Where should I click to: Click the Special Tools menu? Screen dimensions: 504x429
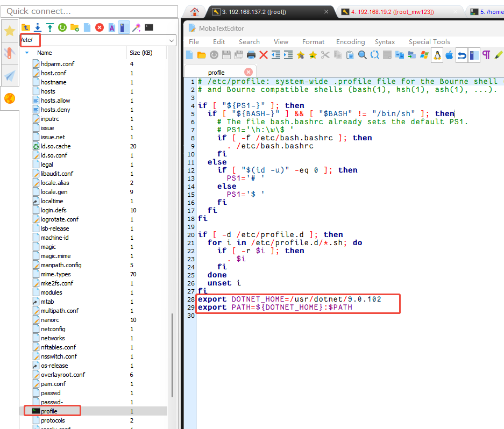coord(429,41)
